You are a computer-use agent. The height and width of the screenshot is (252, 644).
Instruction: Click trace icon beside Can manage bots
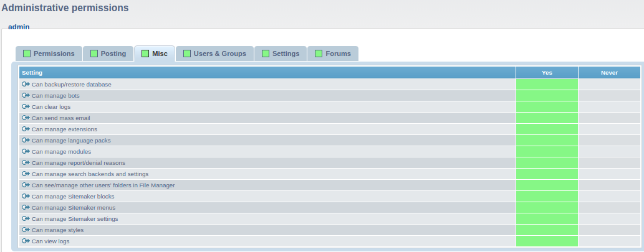click(x=26, y=95)
